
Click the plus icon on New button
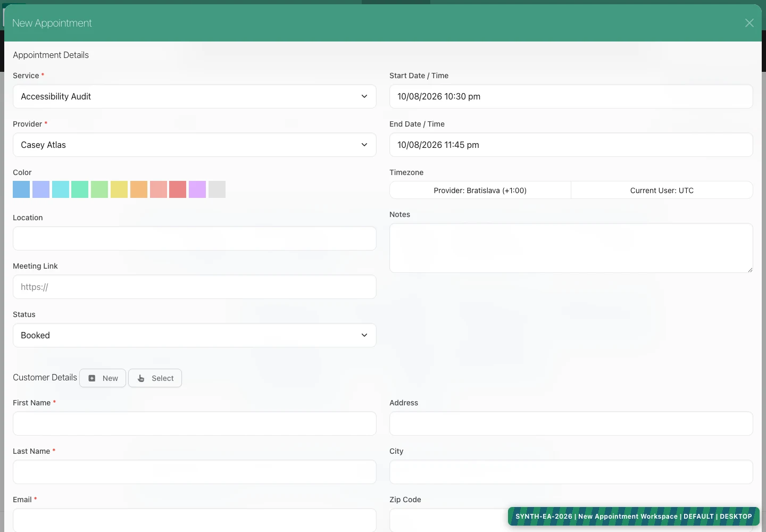coord(92,378)
